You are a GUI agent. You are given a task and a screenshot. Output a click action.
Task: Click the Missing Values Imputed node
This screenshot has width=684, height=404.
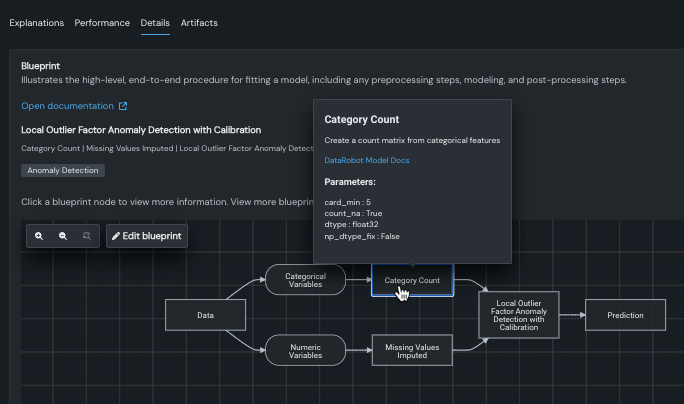(412, 349)
